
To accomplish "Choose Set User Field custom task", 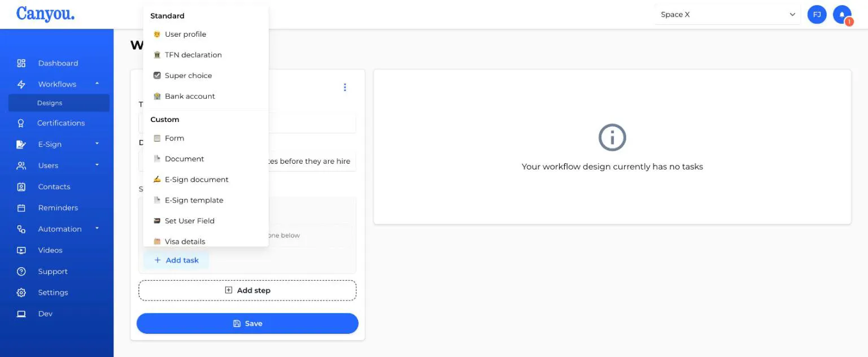I will (206, 221).
